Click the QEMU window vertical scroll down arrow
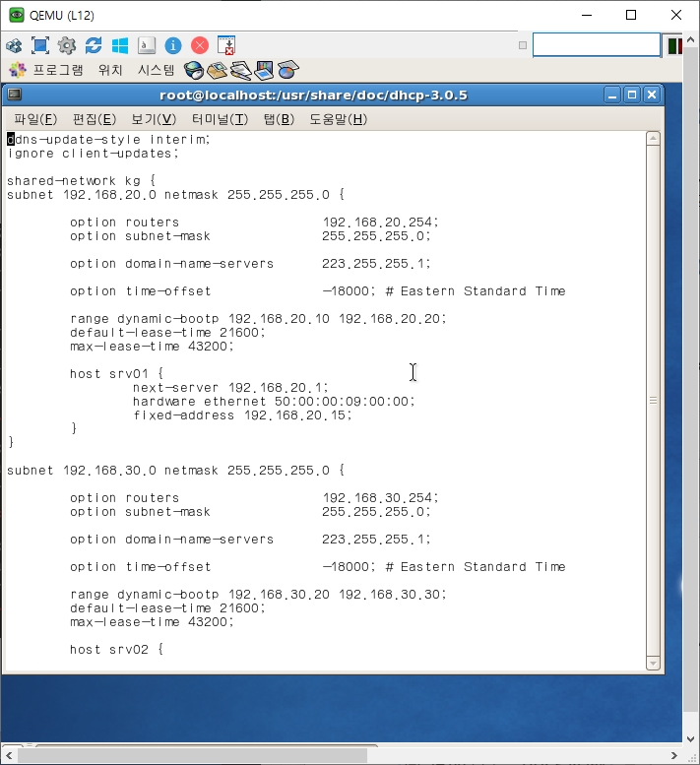 click(691, 739)
